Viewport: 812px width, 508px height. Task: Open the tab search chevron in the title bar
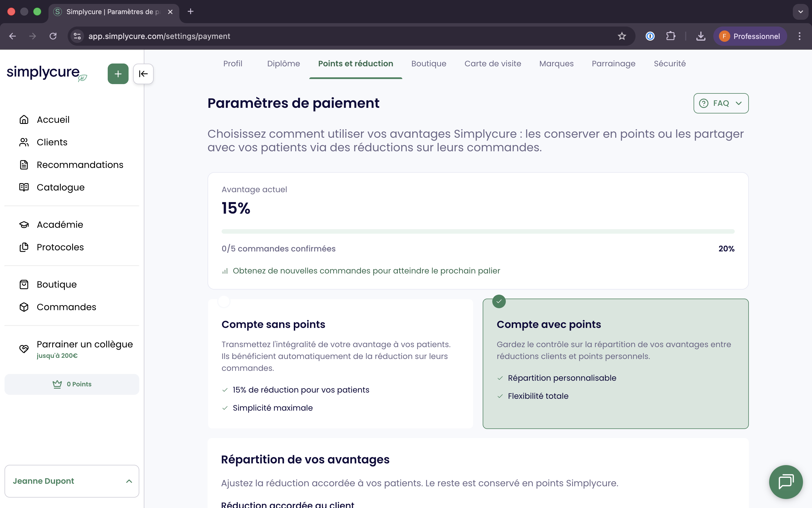801,12
